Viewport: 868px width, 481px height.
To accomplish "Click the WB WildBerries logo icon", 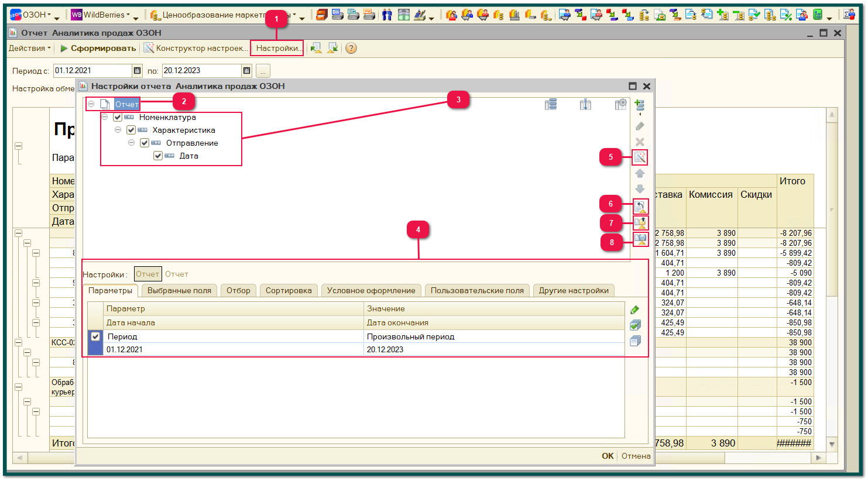I will 77,15.
